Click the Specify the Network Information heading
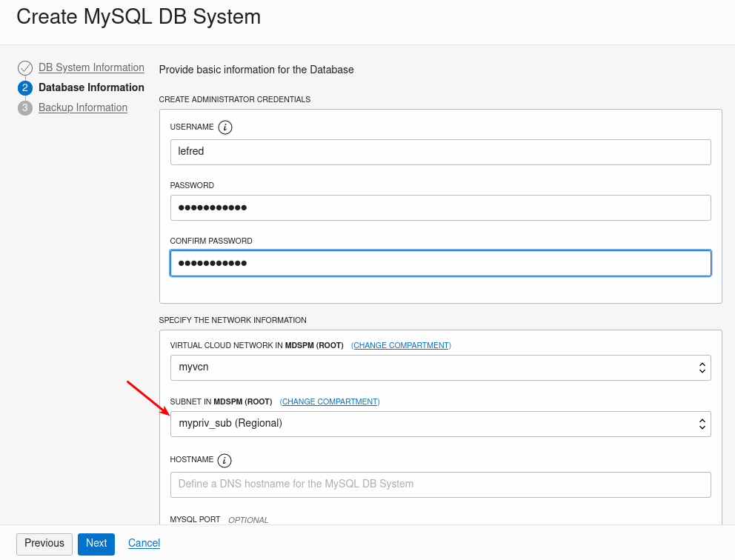This screenshot has width=735, height=560. click(233, 320)
